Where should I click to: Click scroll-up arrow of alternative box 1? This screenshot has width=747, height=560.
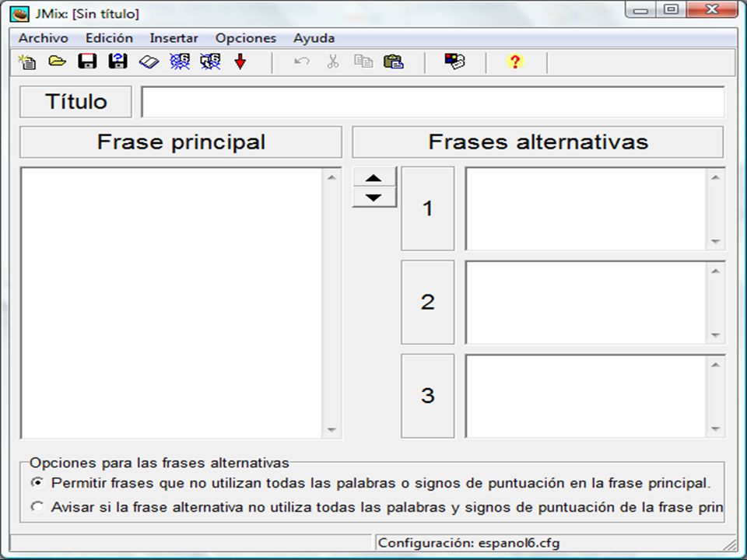716,177
